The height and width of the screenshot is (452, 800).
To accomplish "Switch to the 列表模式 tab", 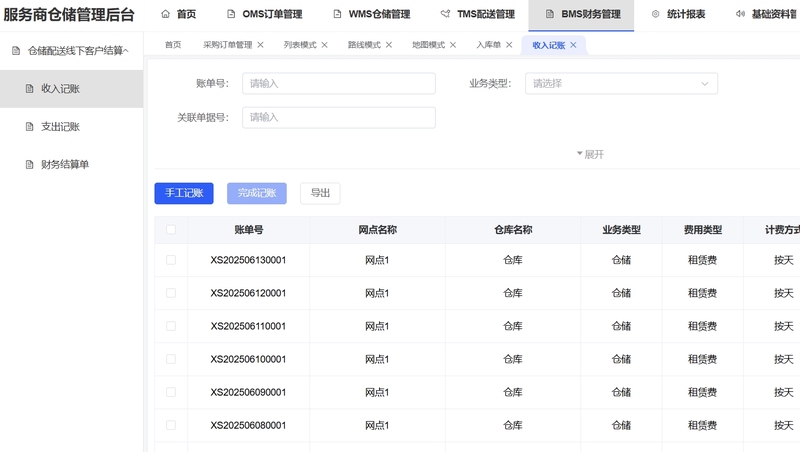I will coord(300,45).
